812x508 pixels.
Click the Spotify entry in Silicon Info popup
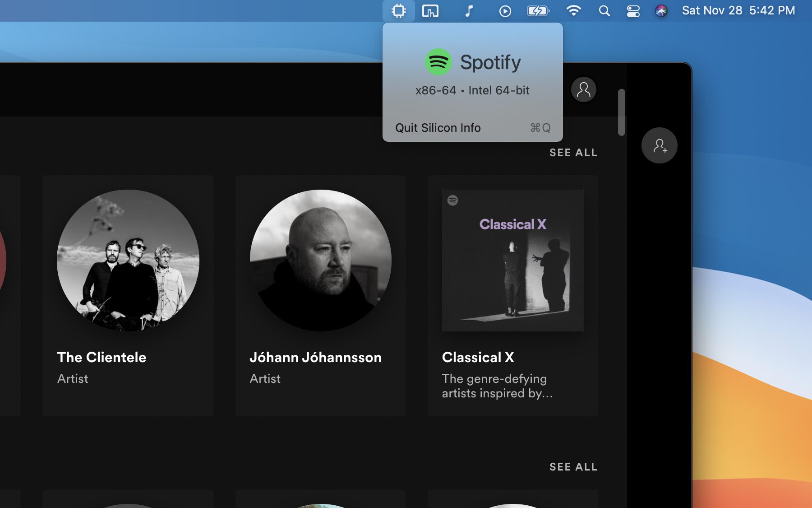click(472, 62)
